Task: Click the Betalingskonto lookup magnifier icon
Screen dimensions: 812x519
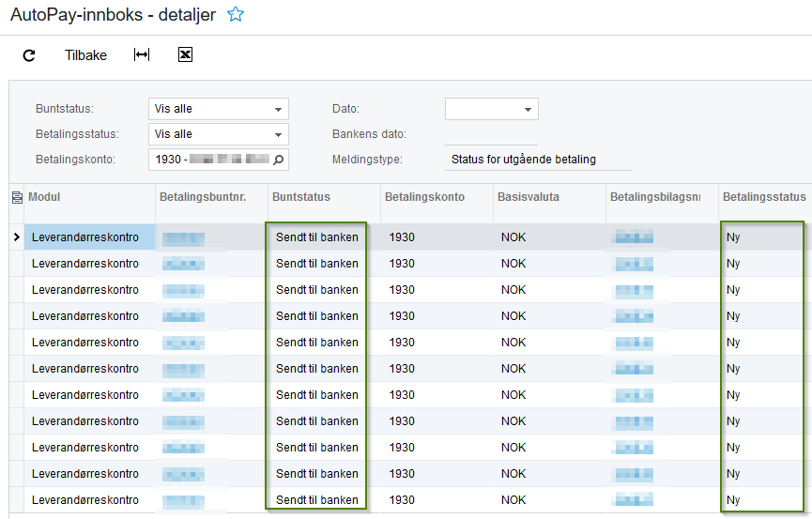Action: [x=279, y=160]
